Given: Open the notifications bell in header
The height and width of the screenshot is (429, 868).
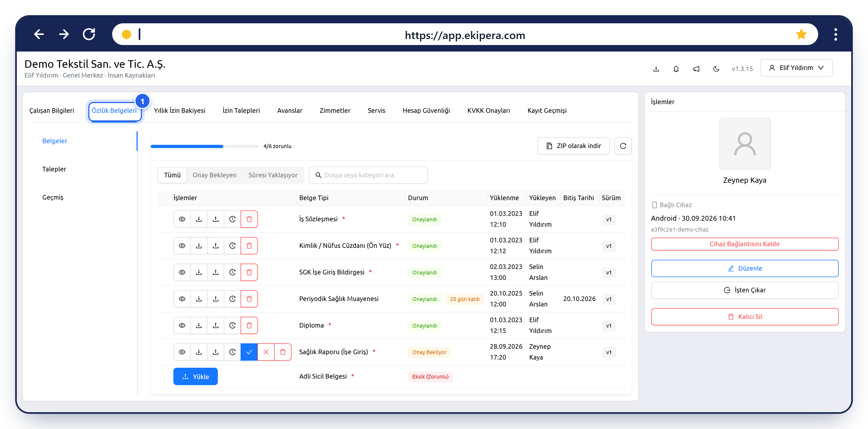Looking at the screenshot, I should [x=676, y=69].
